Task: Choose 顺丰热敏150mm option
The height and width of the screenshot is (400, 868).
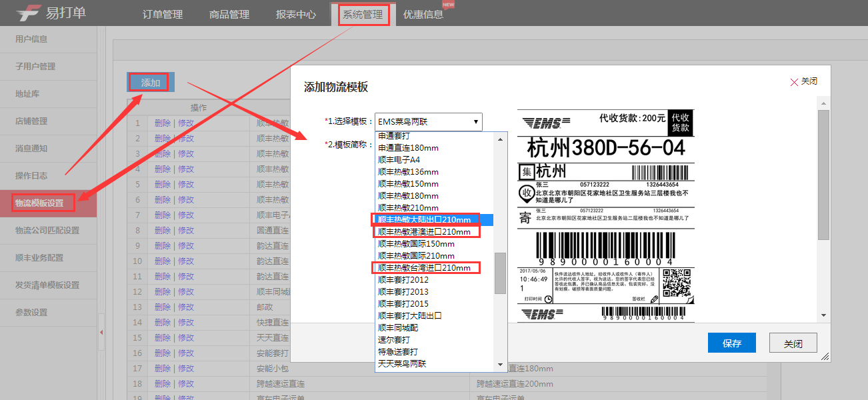Action: tap(435, 184)
